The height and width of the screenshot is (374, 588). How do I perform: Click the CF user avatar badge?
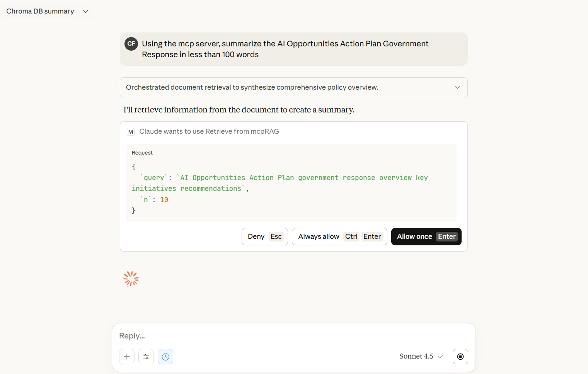[x=131, y=44]
